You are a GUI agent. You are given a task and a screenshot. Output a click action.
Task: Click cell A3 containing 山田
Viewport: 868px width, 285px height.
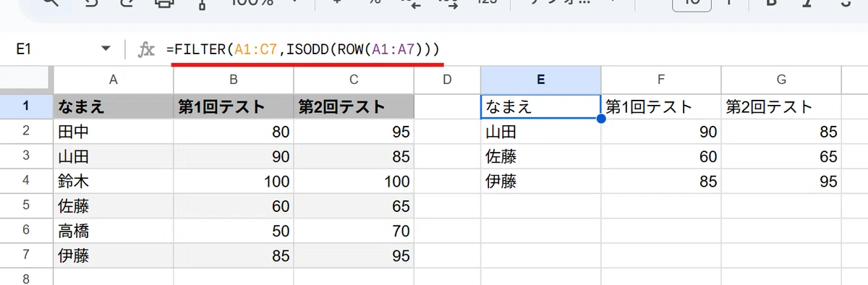pyautogui.click(x=113, y=156)
